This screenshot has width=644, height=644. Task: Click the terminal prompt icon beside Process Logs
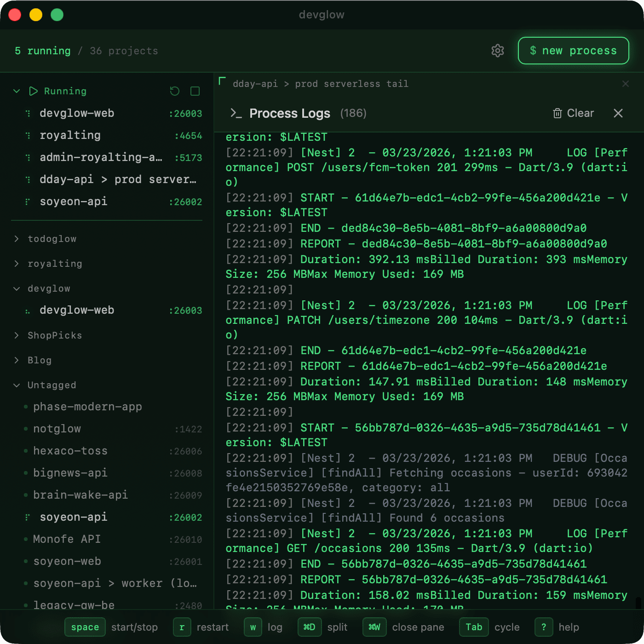click(237, 113)
